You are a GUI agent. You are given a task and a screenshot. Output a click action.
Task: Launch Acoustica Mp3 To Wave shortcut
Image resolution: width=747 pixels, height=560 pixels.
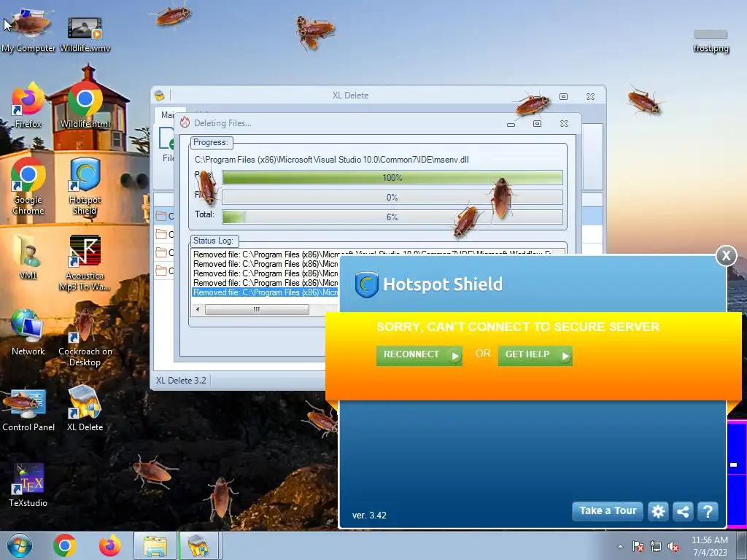point(85,262)
